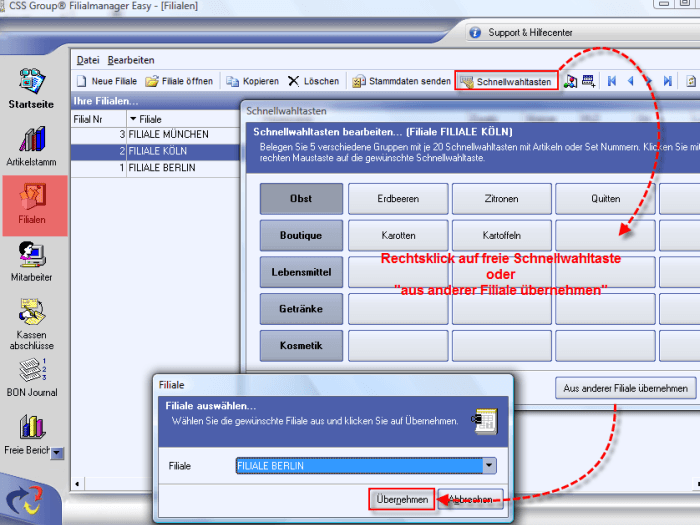700x525 pixels.
Task: Open Mitarbeiter in the sidebar
Action: click(x=31, y=262)
